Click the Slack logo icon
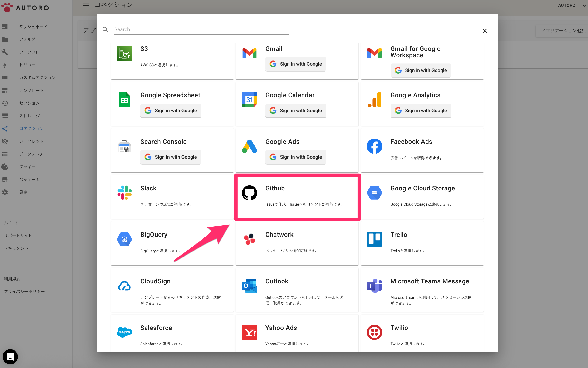The image size is (588, 368). (x=124, y=193)
